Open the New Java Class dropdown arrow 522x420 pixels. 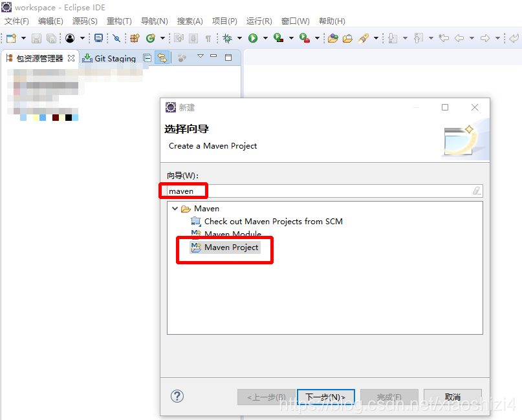pos(162,38)
